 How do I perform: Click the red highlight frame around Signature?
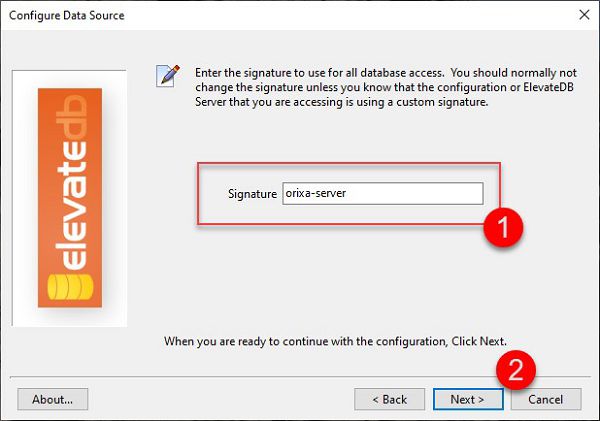pos(349,163)
